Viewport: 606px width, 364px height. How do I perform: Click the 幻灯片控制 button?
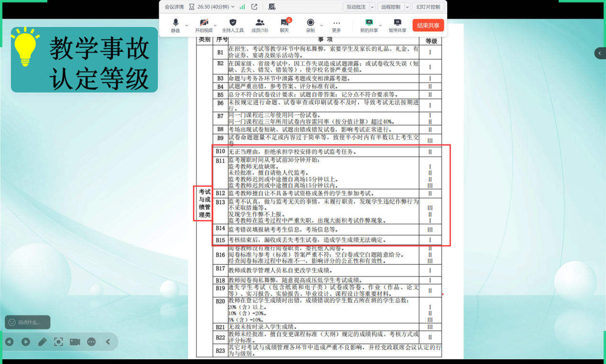coord(429,7)
